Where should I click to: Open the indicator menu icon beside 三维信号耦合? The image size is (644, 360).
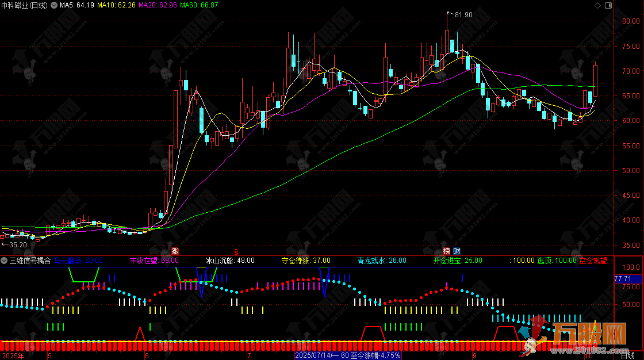(5, 261)
